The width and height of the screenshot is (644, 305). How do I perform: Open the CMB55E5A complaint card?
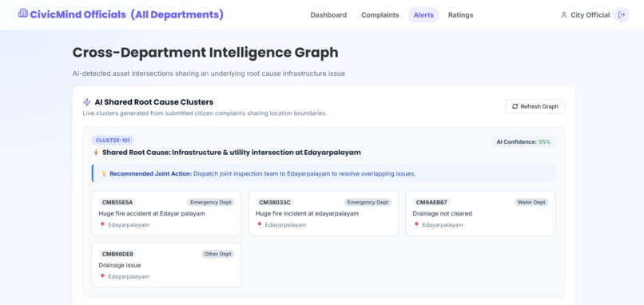[x=166, y=213]
